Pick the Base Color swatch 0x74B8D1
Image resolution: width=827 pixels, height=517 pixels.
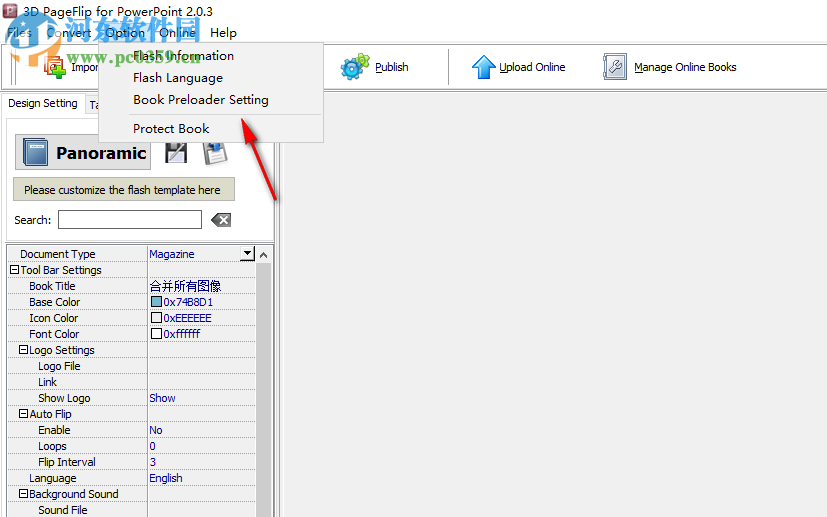coord(156,301)
